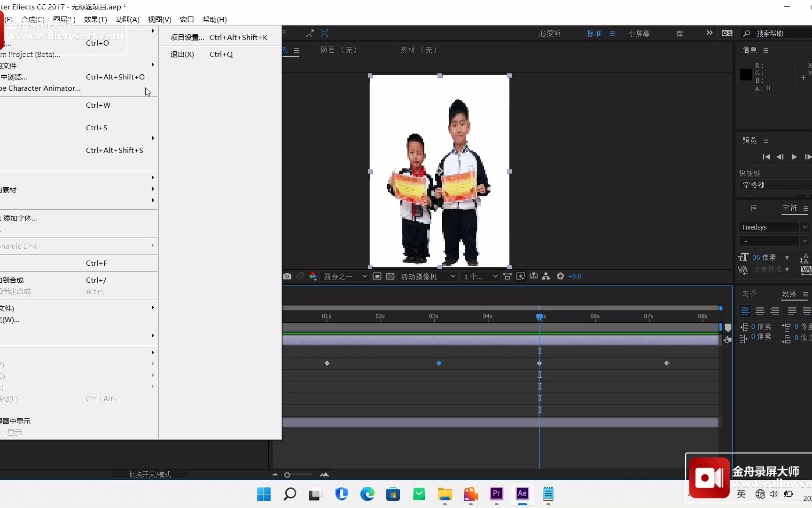Set indent left margin value
The image size is (812, 508).
tap(761, 326)
